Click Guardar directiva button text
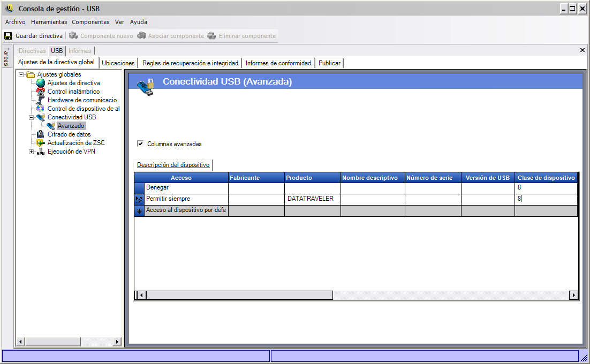The image size is (590, 364). click(x=39, y=36)
